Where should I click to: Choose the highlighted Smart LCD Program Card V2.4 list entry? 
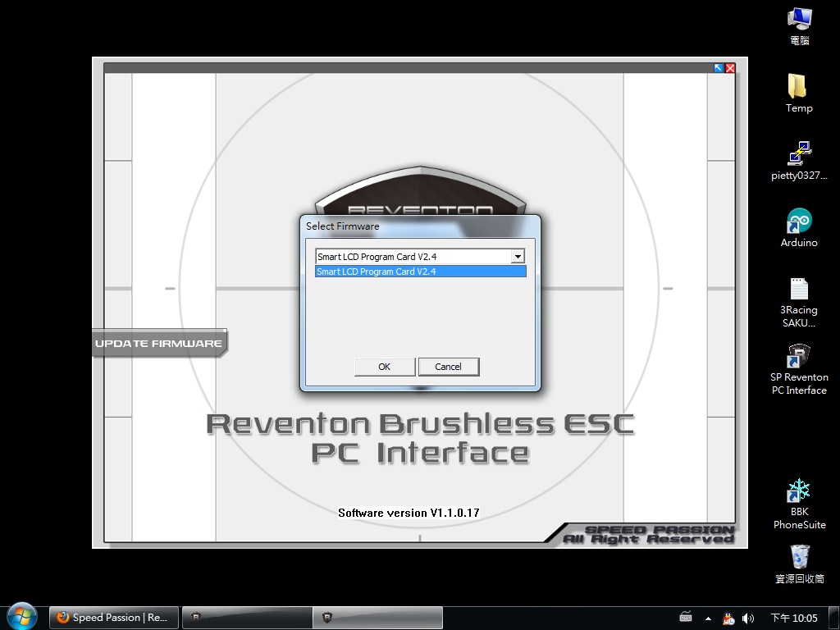coord(421,272)
